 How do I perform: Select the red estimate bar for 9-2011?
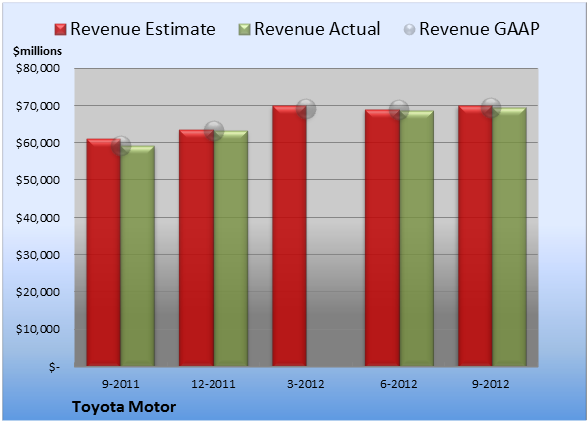[104, 252]
